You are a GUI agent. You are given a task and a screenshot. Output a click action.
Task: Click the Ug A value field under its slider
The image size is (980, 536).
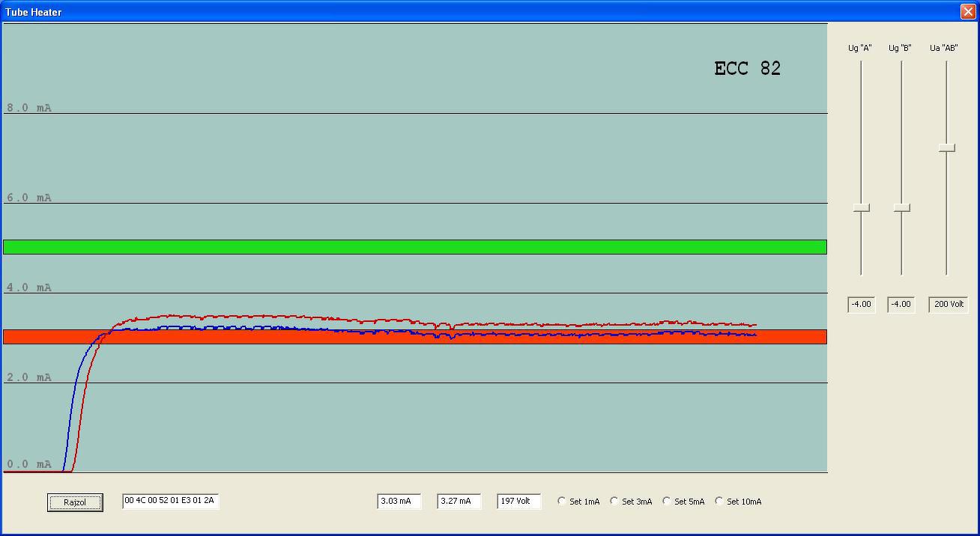(x=862, y=305)
